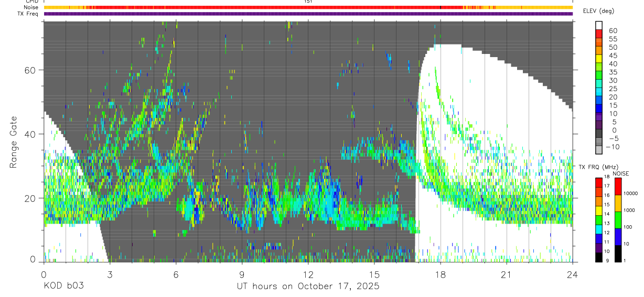Click the NOISE legend title above its color bar
The image size is (644, 297).
[x=620, y=173]
